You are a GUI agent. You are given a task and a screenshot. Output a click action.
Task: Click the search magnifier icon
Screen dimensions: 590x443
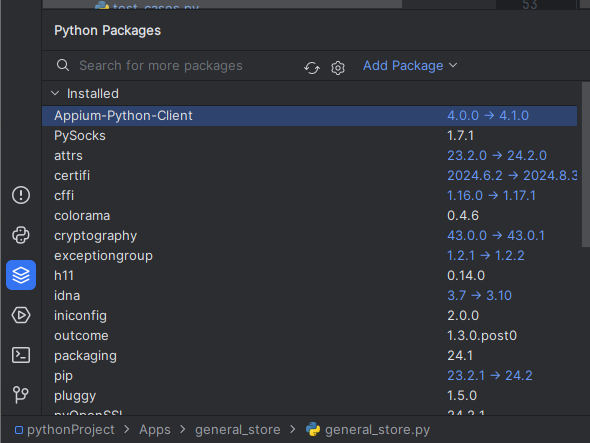pyautogui.click(x=63, y=65)
